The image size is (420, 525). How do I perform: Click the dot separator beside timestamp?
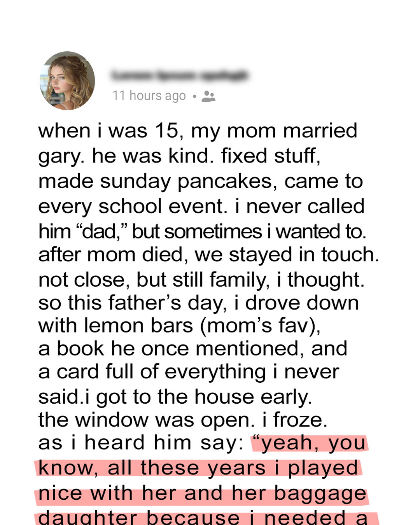coord(194,96)
